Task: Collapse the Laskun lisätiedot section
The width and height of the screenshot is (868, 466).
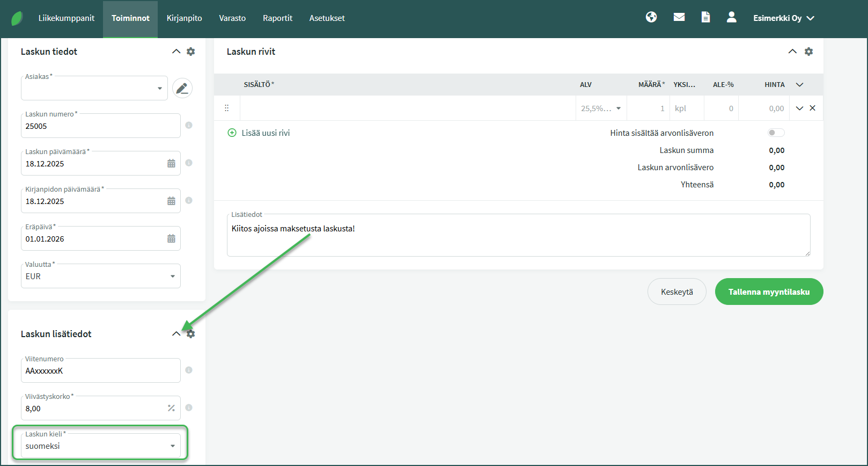Action: (176, 334)
